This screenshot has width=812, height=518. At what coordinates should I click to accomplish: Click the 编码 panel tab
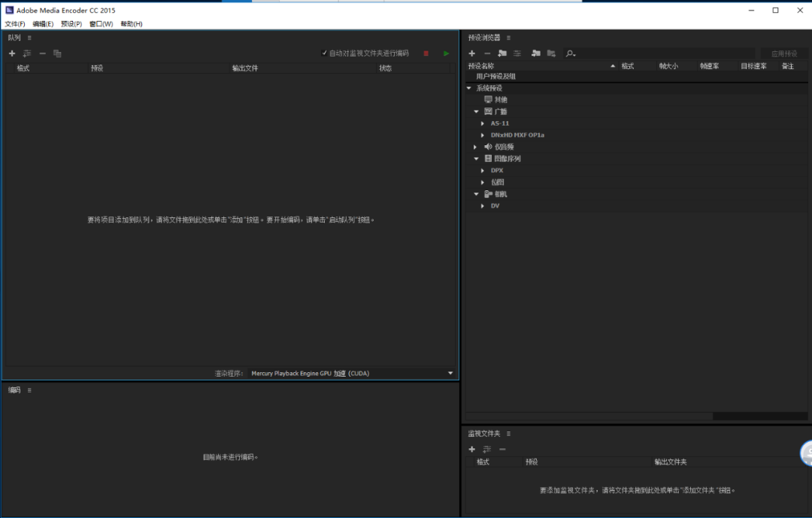point(14,390)
